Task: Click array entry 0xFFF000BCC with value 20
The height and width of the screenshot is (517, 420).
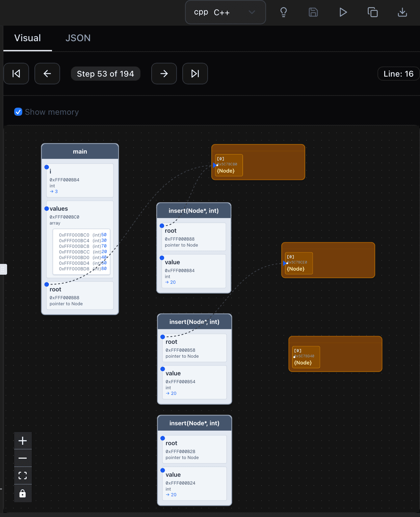Action: coord(83,252)
